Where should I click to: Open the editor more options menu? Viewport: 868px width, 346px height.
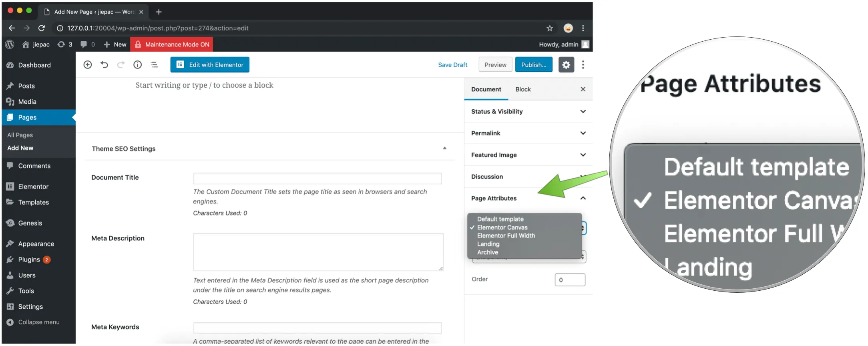coord(583,64)
